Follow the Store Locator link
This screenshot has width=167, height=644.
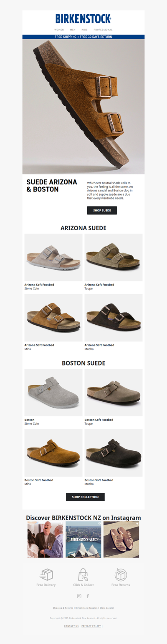107,608
